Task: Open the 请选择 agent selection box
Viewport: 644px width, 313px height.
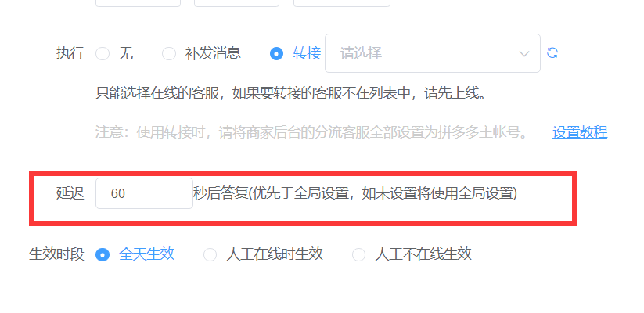Action: point(433,53)
